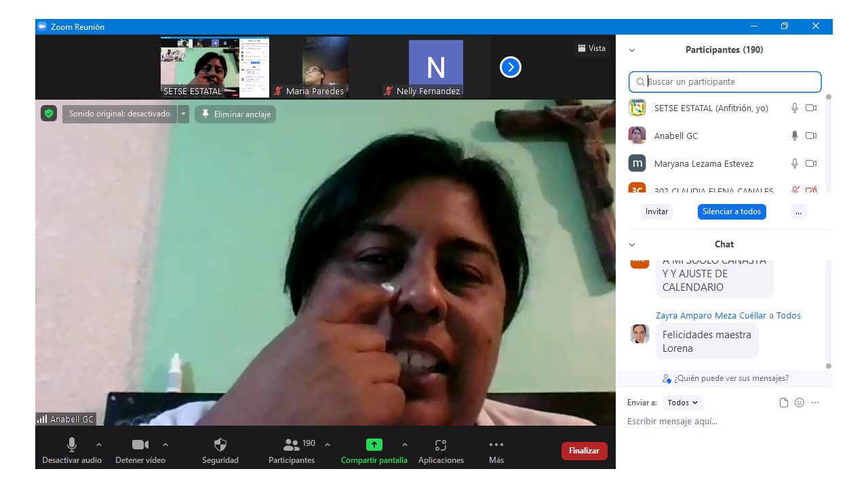Open the audio options caret next to Desactivar audio
868x488 pixels.
coord(99,445)
